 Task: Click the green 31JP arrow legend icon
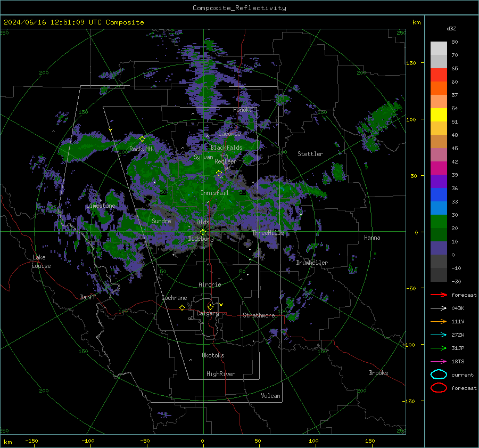tap(439, 348)
